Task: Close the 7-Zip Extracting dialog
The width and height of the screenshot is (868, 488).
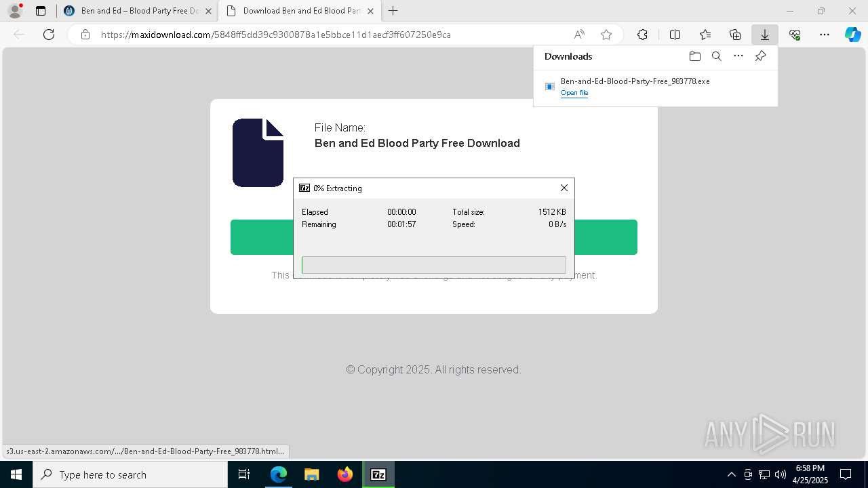Action: 564,188
